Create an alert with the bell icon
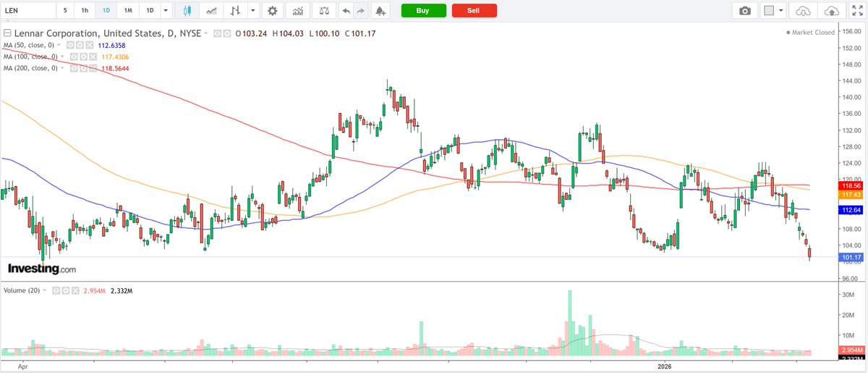868x373 pixels. (x=381, y=11)
